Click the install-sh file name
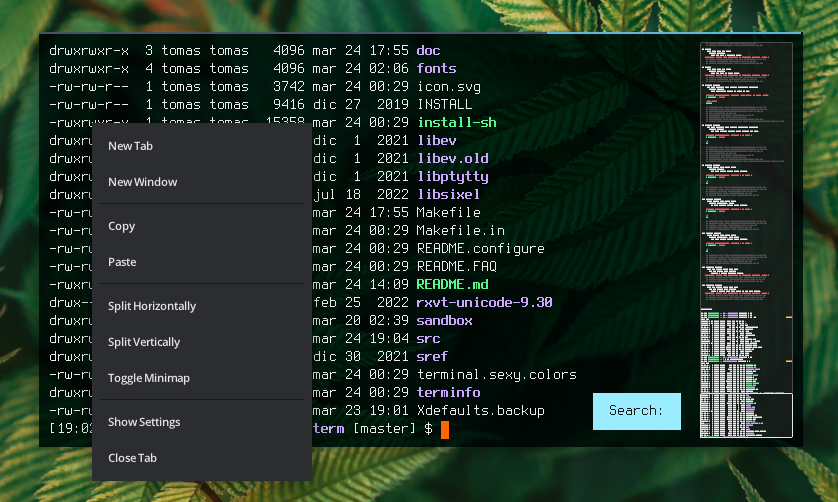 (x=456, y=122)
